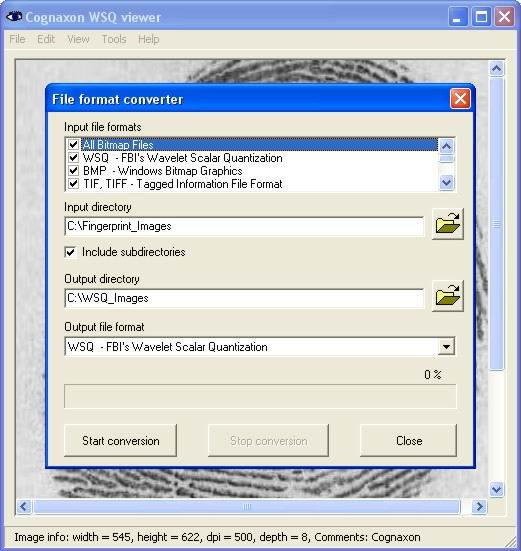Open the Output file format dropdown
The image size is (521, 551).
coord(446,347)
